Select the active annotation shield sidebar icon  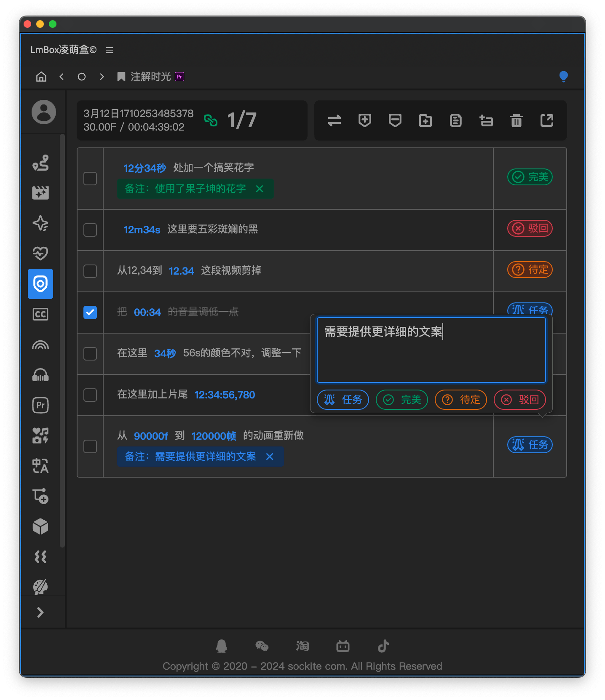[40, 284]
